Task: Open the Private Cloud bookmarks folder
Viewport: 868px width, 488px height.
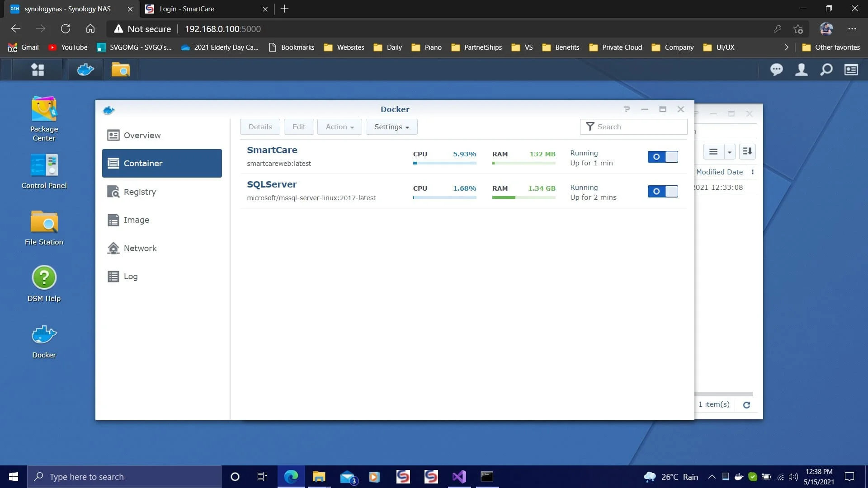Action: point(616,47)
